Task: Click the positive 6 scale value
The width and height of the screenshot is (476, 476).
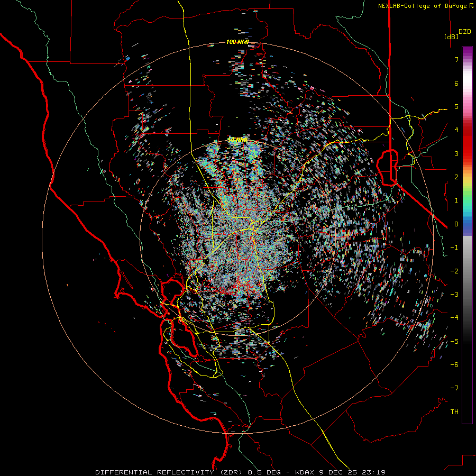Action: coord(456,83)
